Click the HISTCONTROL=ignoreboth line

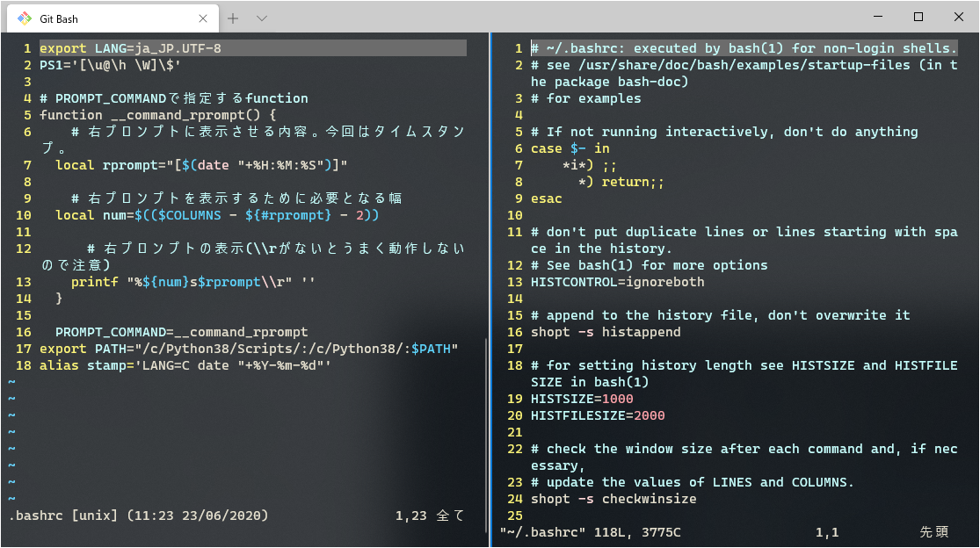click(615, 281)
